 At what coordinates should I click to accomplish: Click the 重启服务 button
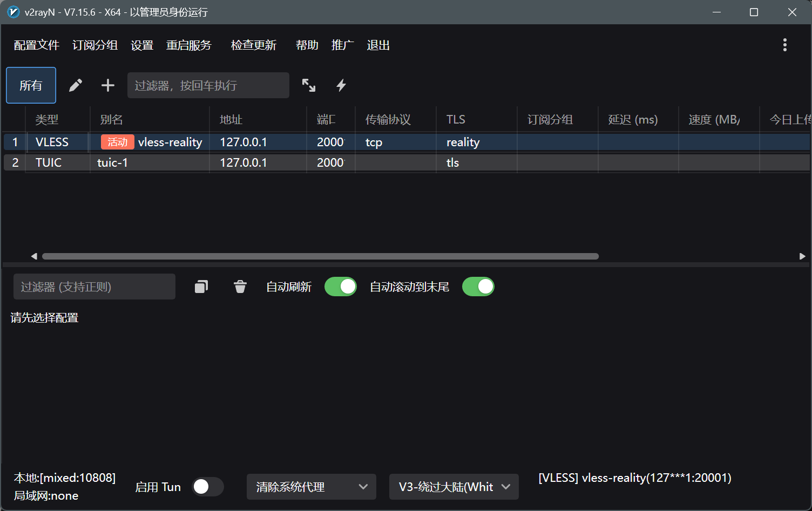tap(189, 45)
